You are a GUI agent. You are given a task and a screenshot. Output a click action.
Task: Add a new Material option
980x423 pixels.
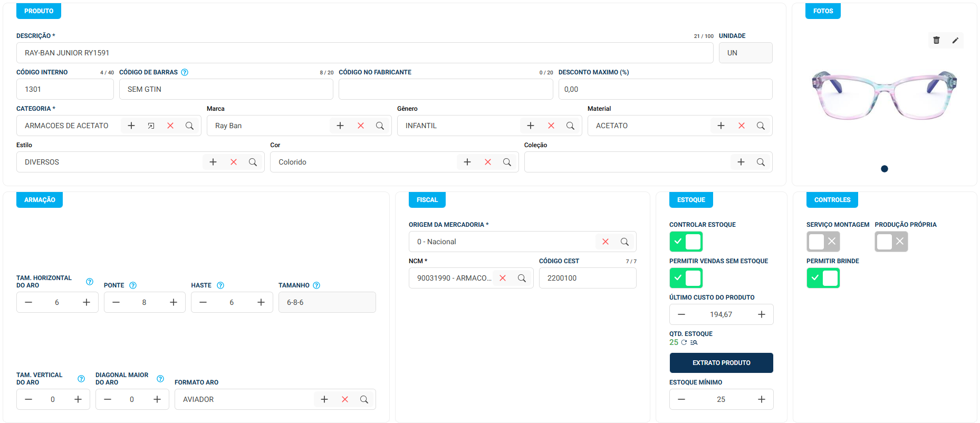coord(721,126)
